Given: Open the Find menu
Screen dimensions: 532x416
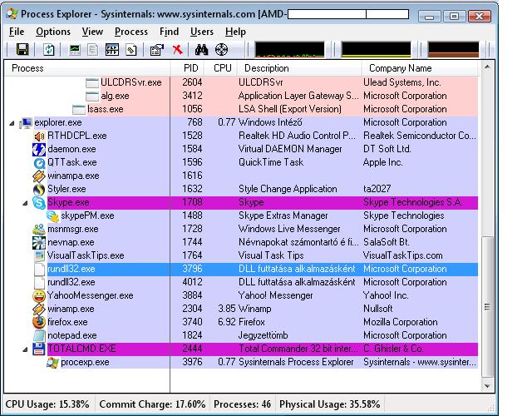Looking at the screenshot, I should [x=169, y=32].
